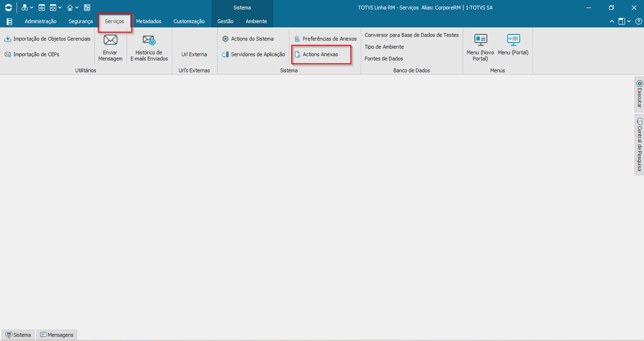
Task: Click the window refresh icon in the title bar
Action: click(x=53, y=8)
